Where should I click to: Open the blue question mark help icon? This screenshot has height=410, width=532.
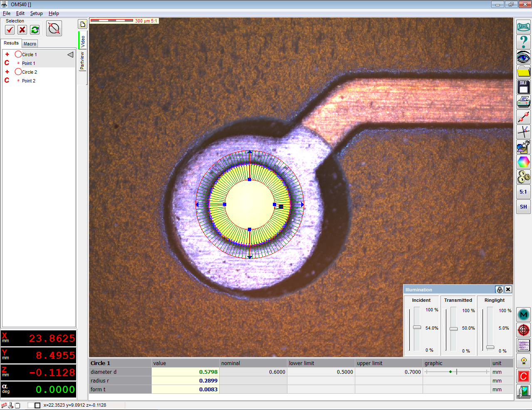(523, 42)
